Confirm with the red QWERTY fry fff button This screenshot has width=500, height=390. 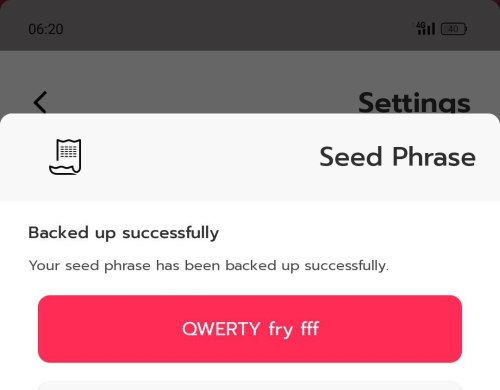(x=250, y=329)
